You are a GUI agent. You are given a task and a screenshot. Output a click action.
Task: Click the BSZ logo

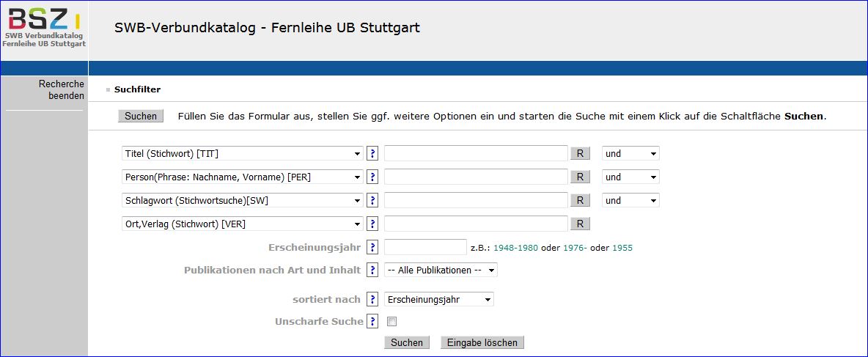pos(44,27)
